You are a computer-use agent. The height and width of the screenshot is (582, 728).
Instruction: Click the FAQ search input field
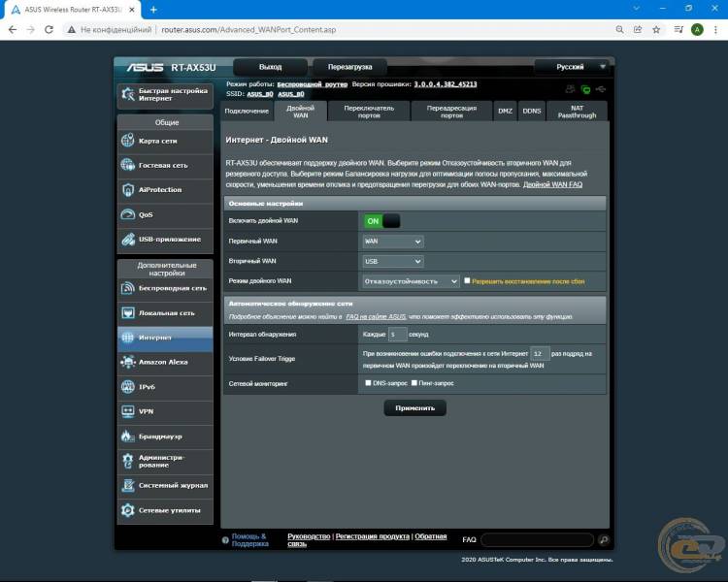(538, 539)
